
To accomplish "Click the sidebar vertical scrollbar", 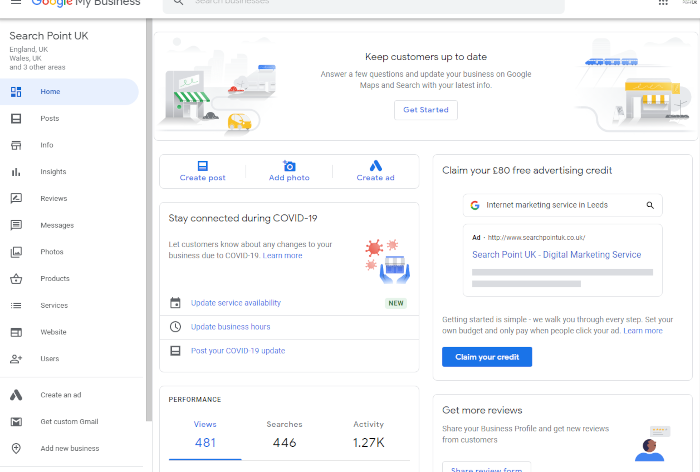I will (149, 220).
